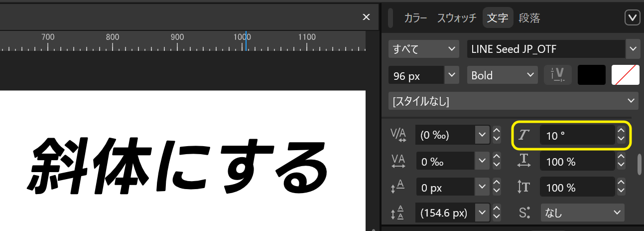Open the leading value dropdown arrow
The height and width of the screenshot is (231, 644).
(x=482, y=213)
